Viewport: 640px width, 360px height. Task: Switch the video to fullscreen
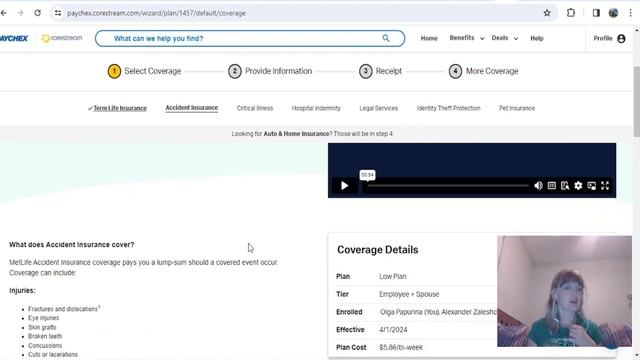[x=605, y=186]
